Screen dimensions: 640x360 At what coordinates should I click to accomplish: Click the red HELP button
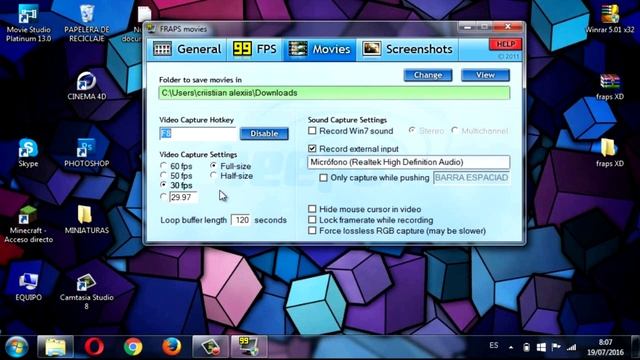(x=505, y=44)
